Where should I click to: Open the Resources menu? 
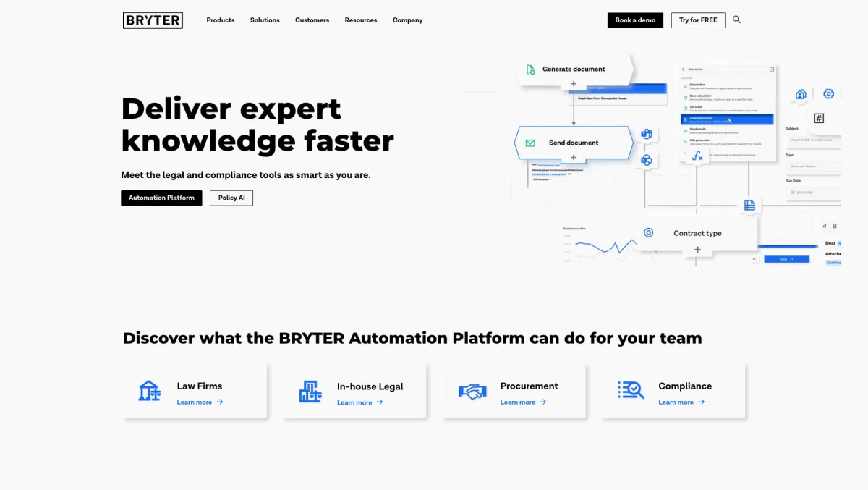361,20
